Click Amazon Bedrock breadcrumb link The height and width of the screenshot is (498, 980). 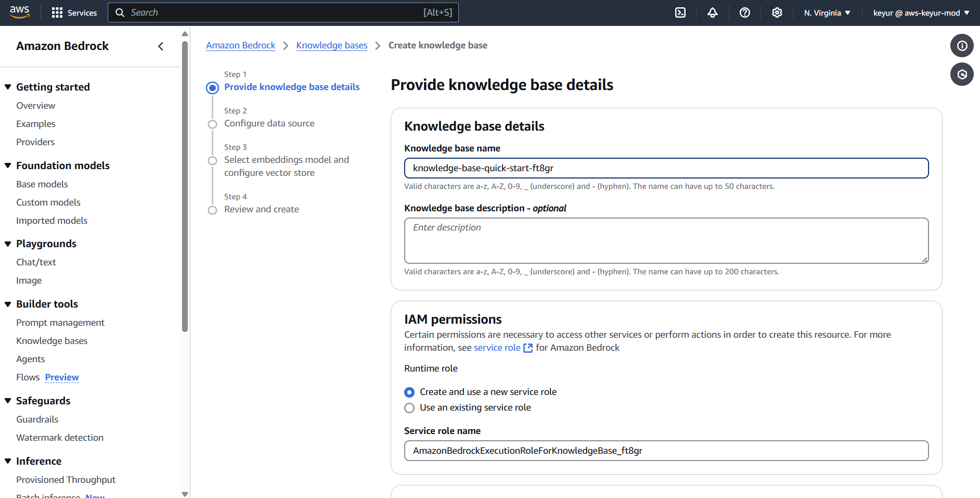click(241, 45)
